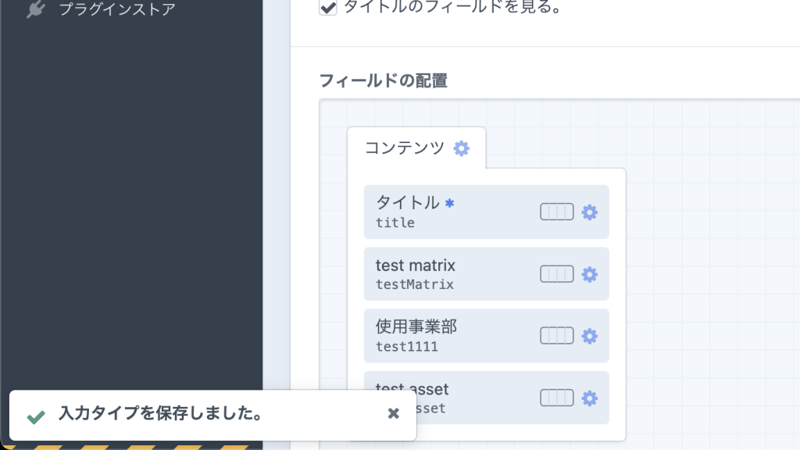Image resolution: width=800 pixels, height=450 pixels.
Task: Open gear settings for the タイトル field
Action: point(590,212)
